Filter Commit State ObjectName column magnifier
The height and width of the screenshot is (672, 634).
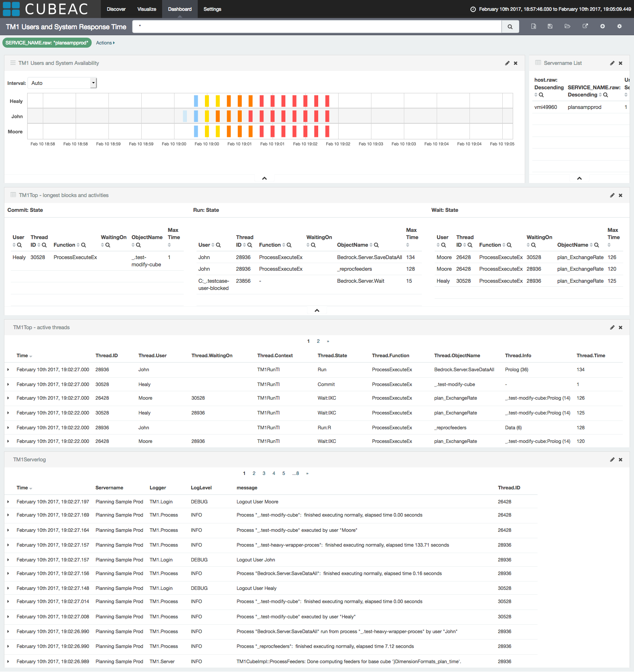tap(138, 245)
